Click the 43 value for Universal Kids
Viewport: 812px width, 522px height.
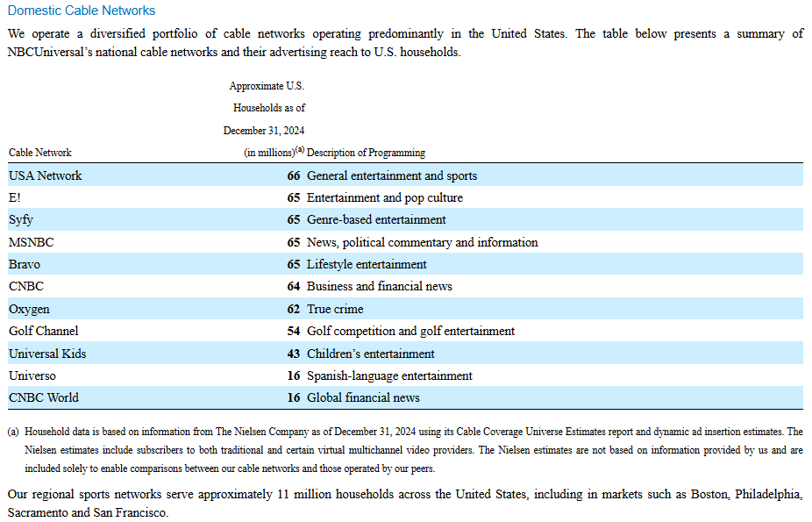[294, 354]
